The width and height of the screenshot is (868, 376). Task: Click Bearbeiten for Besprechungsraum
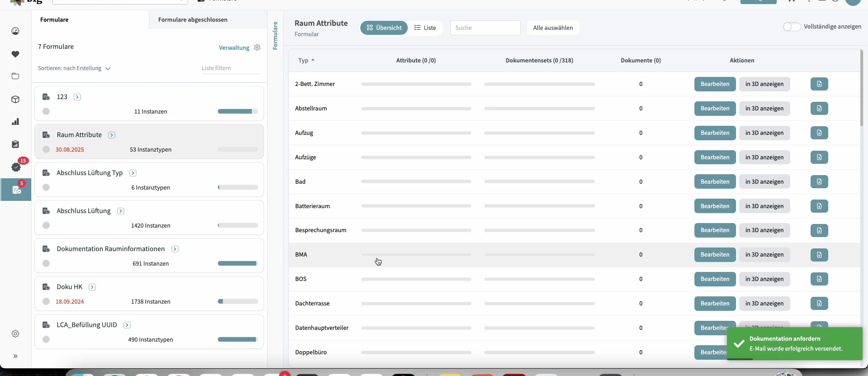715,230
